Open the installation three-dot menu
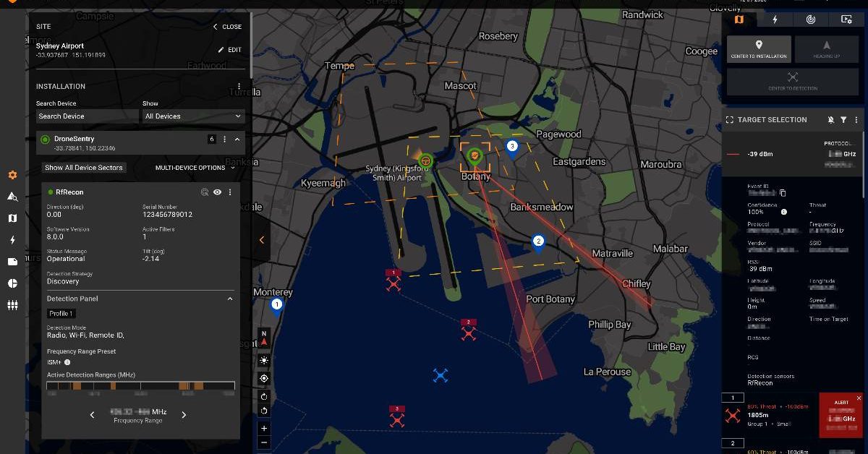The image size is (868, 454). point(240,86)
